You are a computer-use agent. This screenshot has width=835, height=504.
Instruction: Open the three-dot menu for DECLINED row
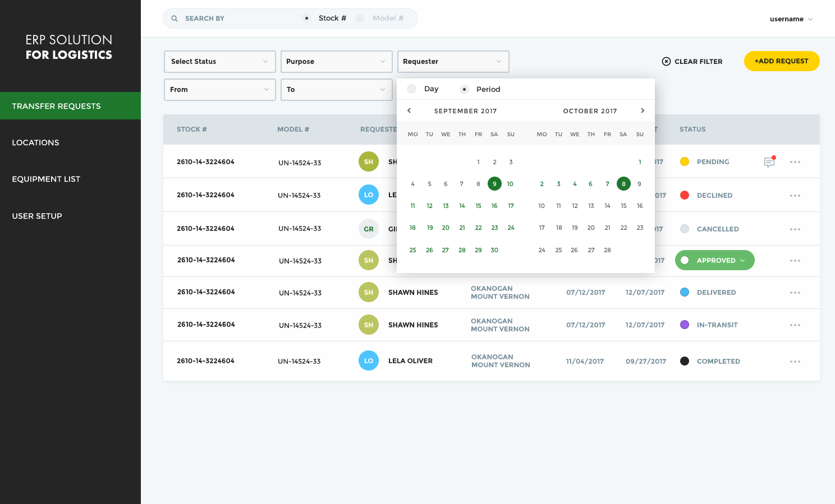coord(795,196)
